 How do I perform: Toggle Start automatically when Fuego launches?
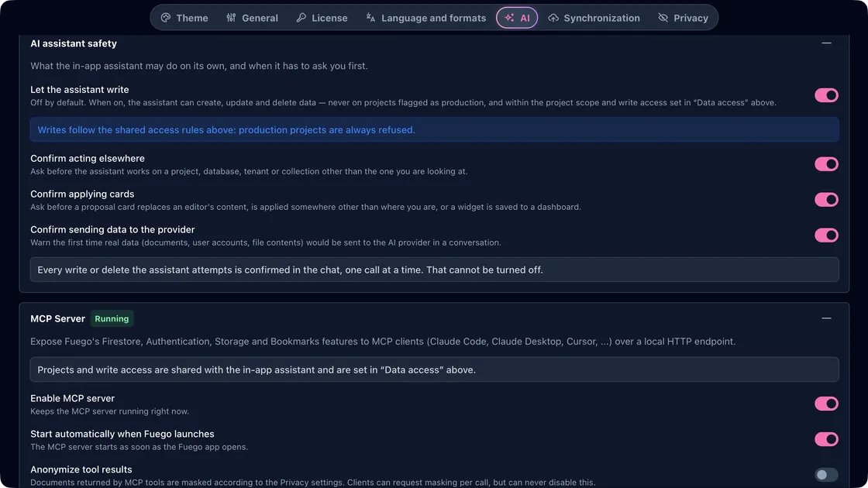coord(826,439)
